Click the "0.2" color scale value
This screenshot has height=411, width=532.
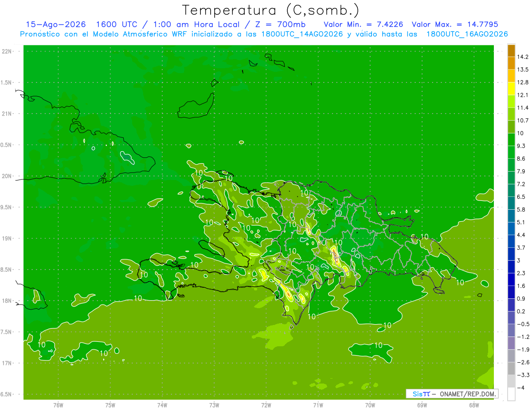[521, 311]
